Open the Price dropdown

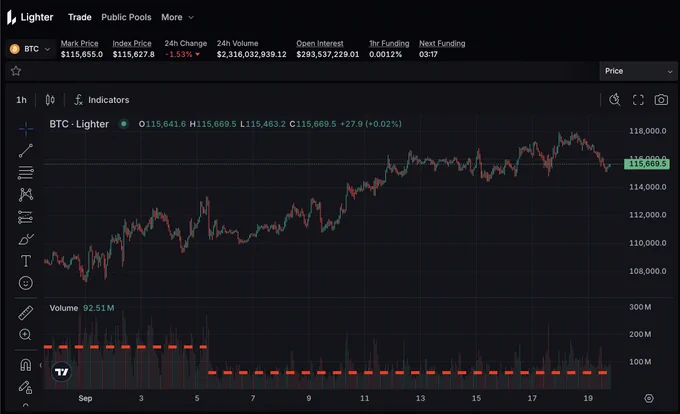point(638,71)
